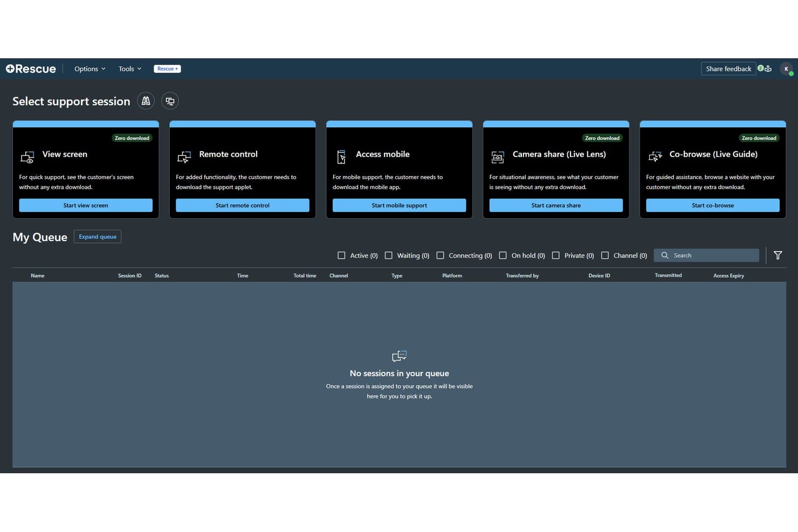Click the View screen card icon
The height and width of the screenshot is (532, 798).
click(x=27, y=157)
